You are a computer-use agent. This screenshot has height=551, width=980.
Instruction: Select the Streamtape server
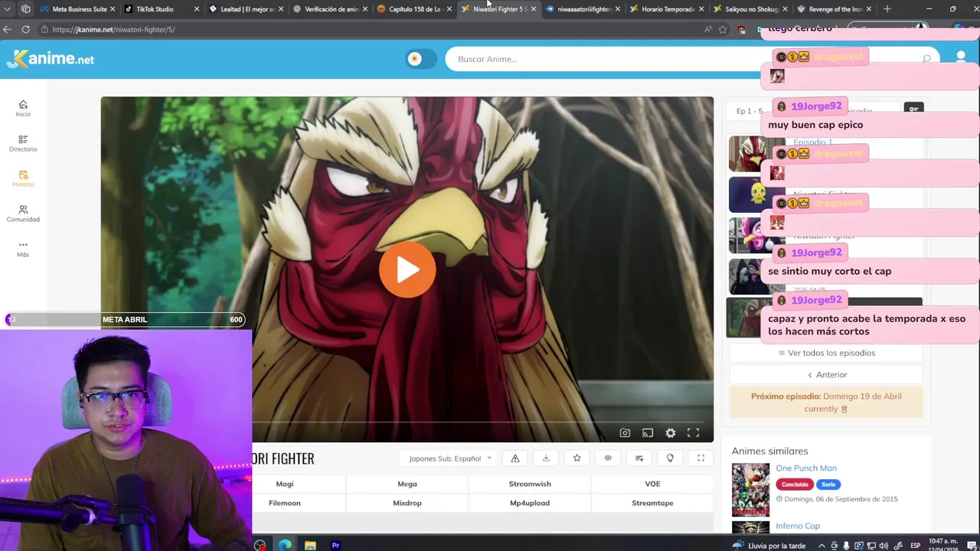[x=652, y=503]
